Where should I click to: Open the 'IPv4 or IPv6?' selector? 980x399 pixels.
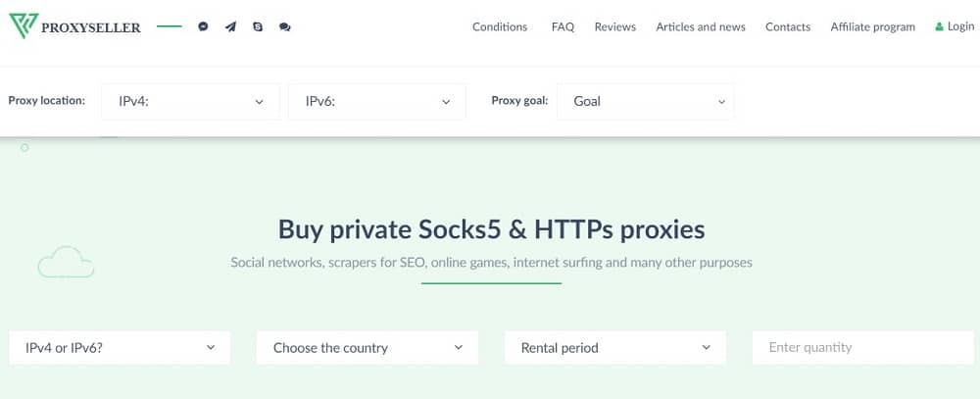pos(120,348)
